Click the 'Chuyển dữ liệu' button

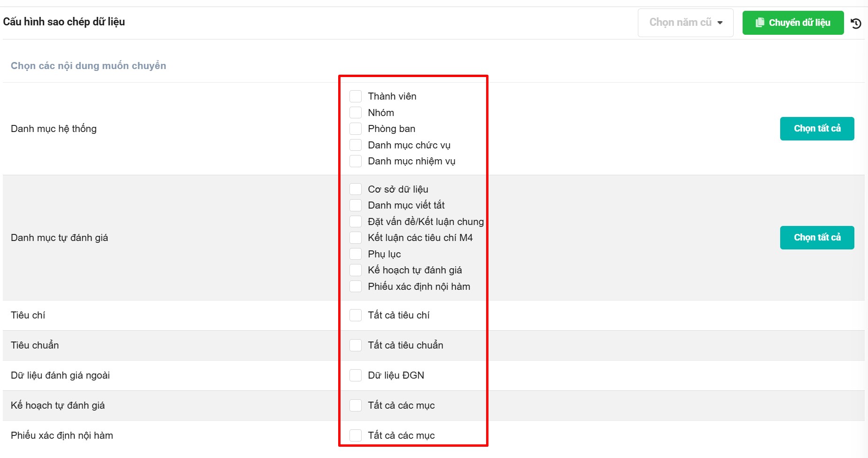(x=793, y=23)
